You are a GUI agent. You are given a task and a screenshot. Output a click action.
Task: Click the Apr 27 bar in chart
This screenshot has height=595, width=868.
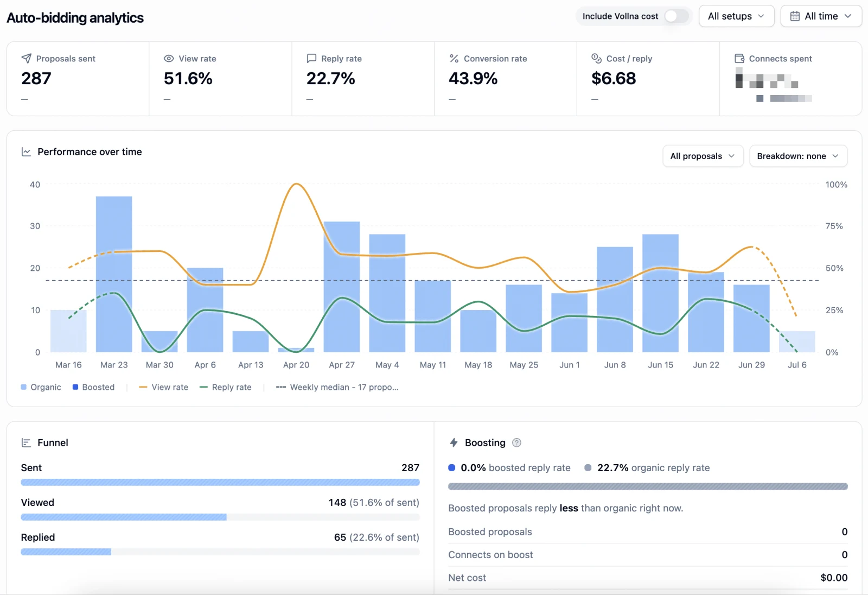[x=342, y=287]
